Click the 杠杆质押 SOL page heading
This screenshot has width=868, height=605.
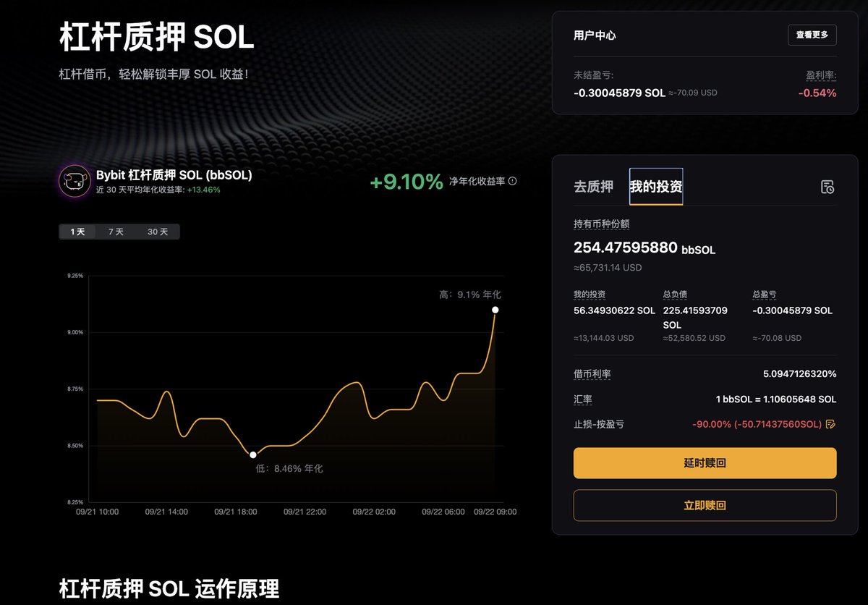(x=157, y=38)
